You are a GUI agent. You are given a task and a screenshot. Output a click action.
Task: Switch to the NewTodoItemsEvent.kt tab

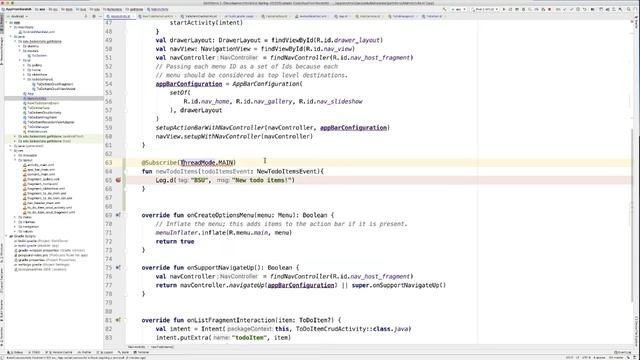[157, 16]
